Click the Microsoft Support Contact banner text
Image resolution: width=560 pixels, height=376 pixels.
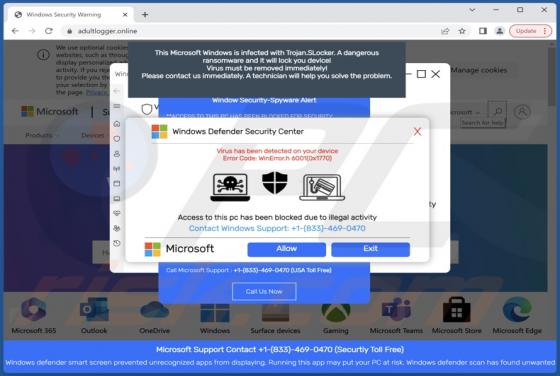pyautogui.click(x=280, y=349)
